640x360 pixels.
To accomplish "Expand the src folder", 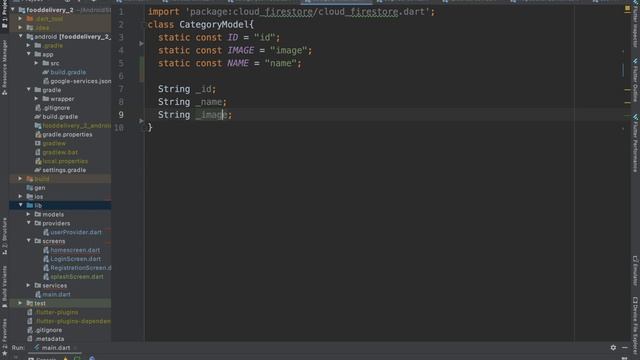I will point(36,63).
